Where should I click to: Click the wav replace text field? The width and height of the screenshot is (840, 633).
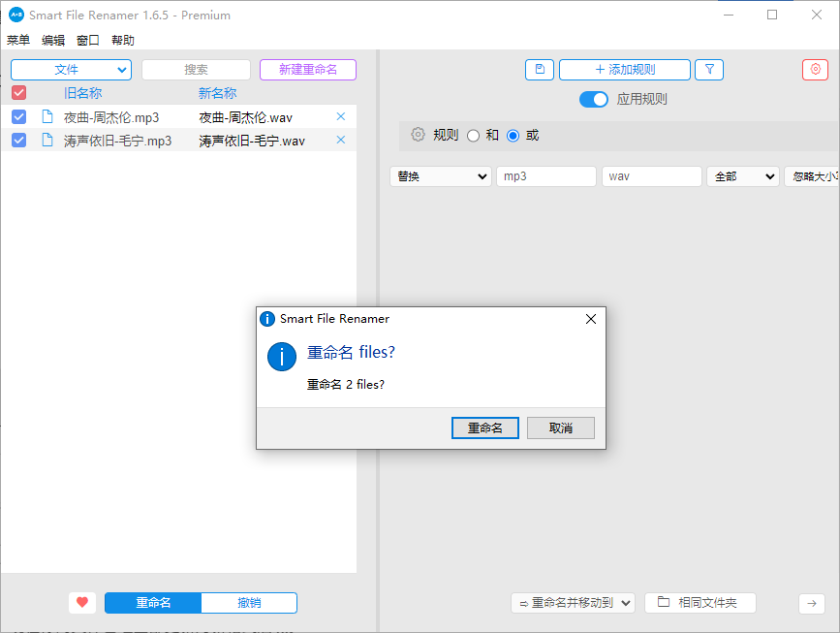pyautogui.click(x=651, y=176)
